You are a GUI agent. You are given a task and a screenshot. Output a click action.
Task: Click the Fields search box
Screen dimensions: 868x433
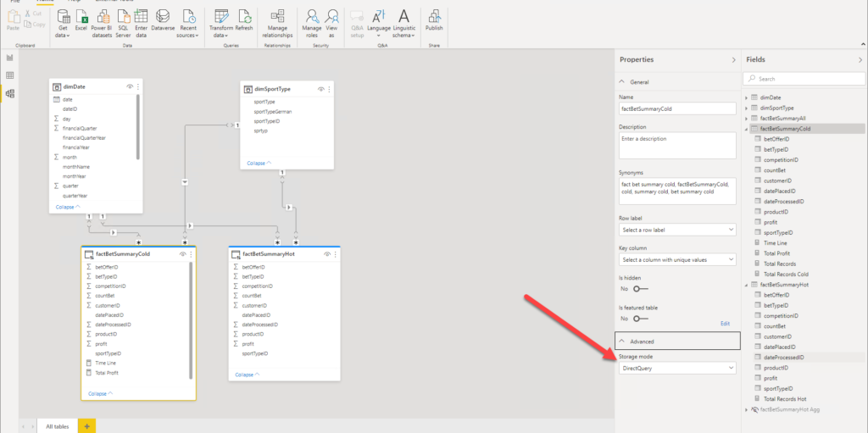[804, 79]
